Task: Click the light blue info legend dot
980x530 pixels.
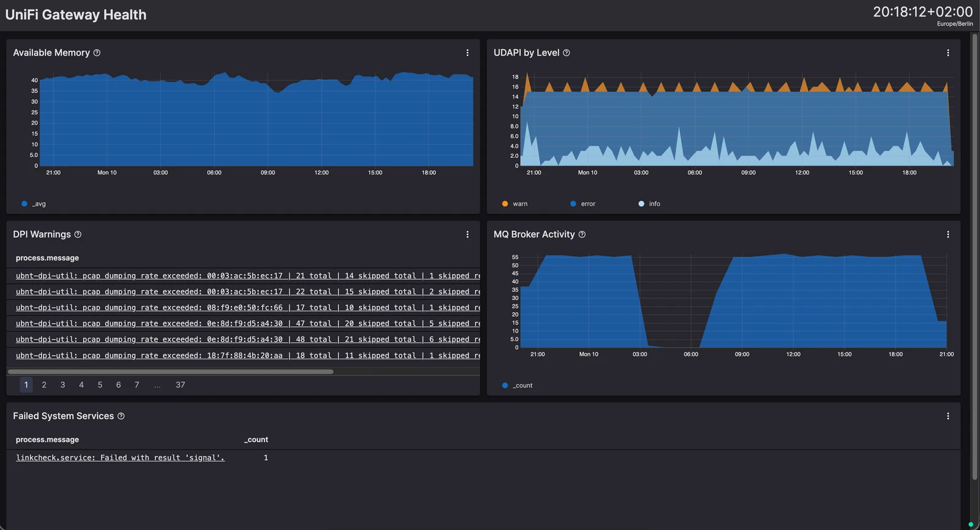Action: pos(641,204)
